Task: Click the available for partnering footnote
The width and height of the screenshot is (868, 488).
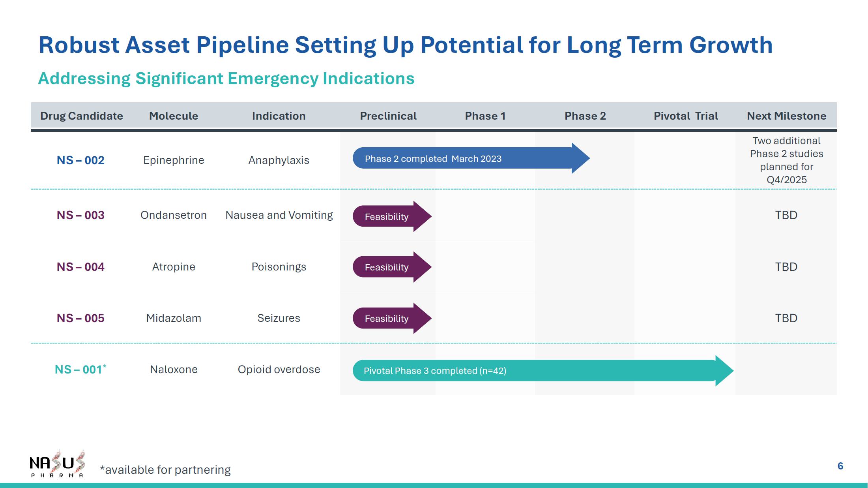Action: pos(165,470)
